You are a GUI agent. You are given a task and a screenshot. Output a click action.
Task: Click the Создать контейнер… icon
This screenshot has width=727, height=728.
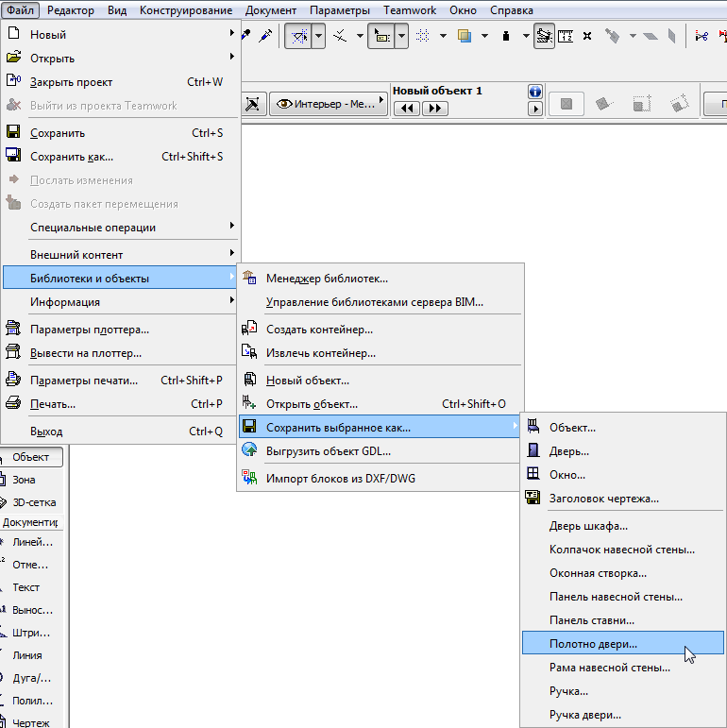coord(249,329)
